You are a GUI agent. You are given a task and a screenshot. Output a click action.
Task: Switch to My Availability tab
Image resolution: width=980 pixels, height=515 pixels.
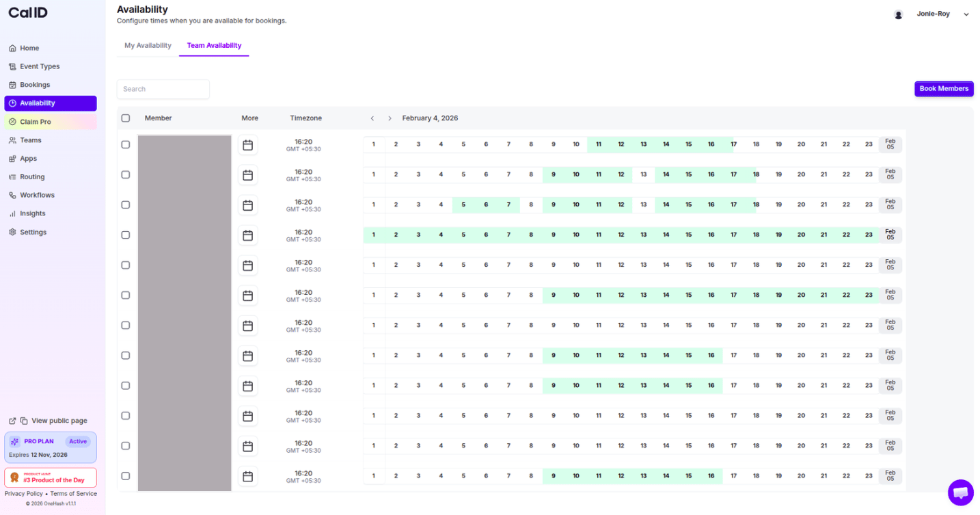[148, 46]
